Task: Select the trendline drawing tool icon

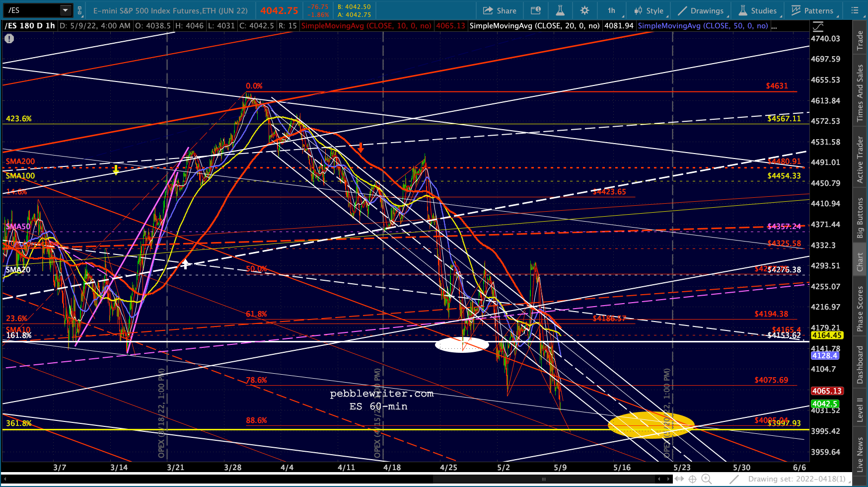Action: click(734, 479)
